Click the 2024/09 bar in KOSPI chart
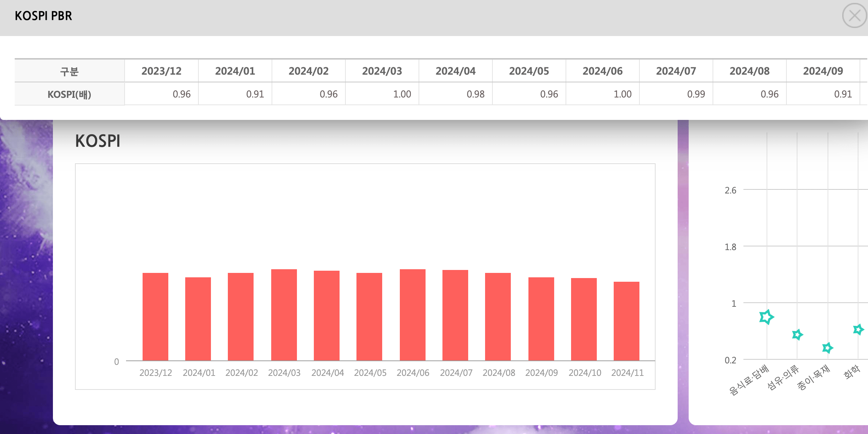The height and width of the screenshot is (434, 868). 541,319
